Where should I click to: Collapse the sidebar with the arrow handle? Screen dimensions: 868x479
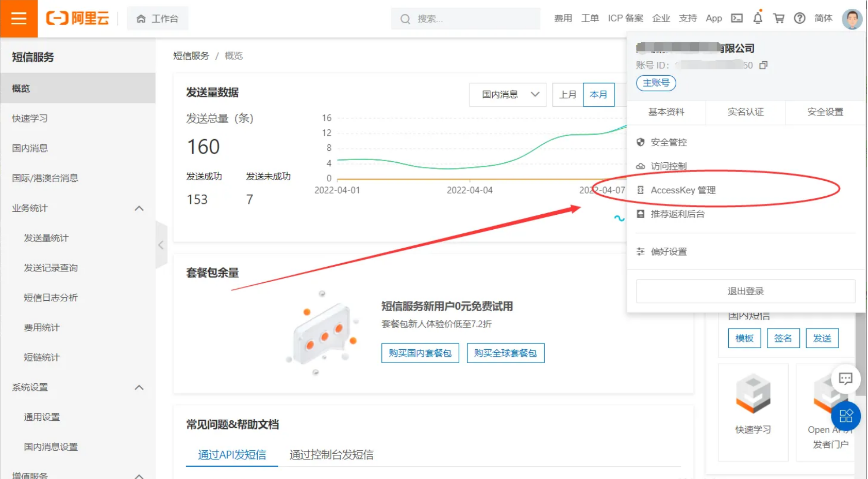tap(161, 245)
